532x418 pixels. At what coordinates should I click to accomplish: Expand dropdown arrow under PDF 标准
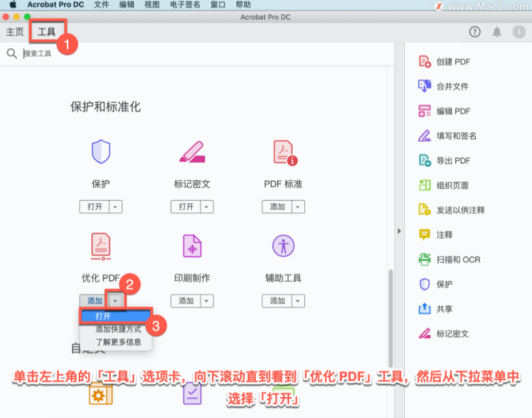click(298, 207)
